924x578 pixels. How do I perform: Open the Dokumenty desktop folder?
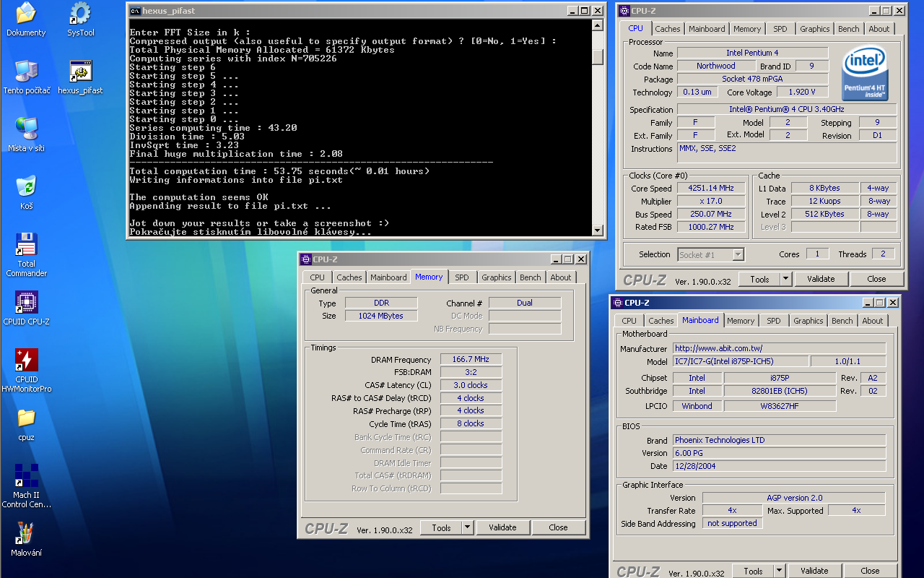26,19
